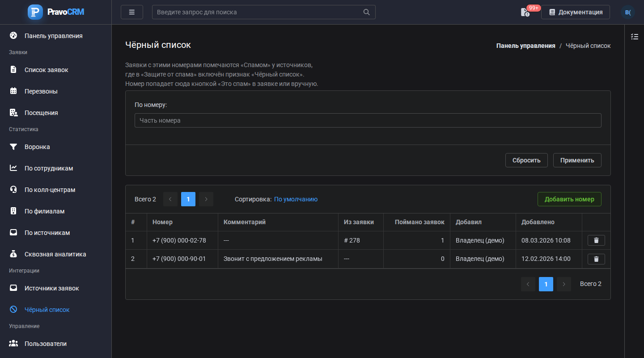Follow the Панель управления breadcrumb link

tap(525, 46)
